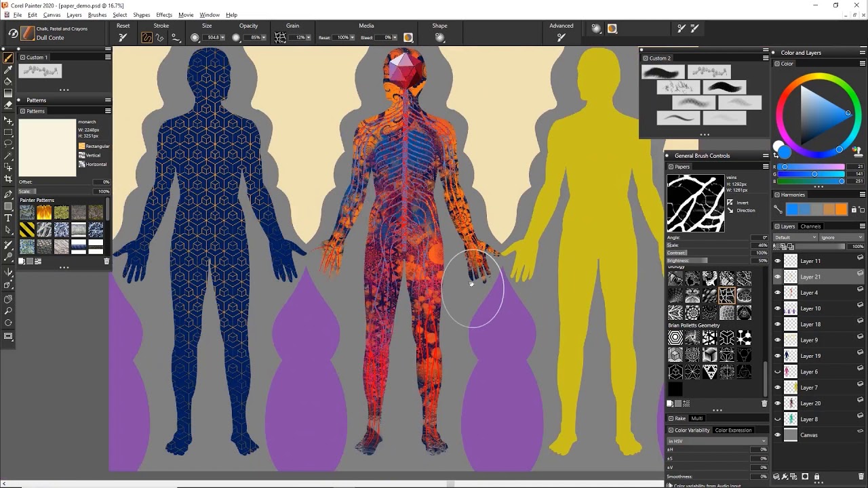
Task: Open the in HSV color variability dropdown
Action: pyautogui.click(x=717, y=441)
